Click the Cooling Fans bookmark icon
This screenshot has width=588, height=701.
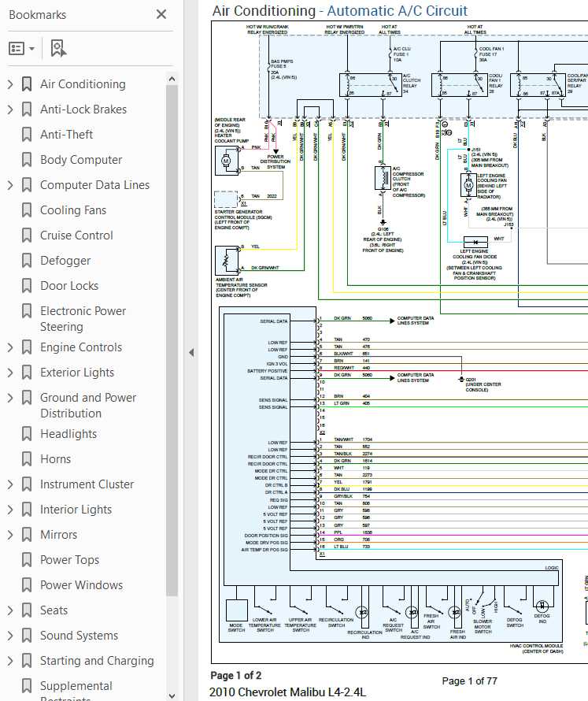[27, 210]
